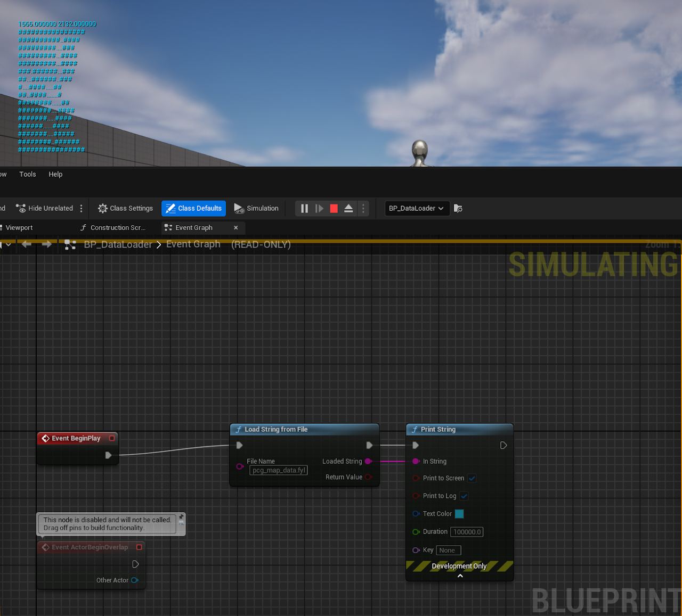Click the Loaded String output pin
The image size is (682, 616).
coord(368,461)
